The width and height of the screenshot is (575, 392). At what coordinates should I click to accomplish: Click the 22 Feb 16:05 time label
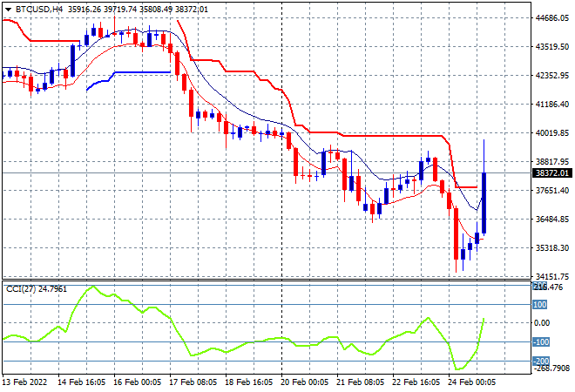point(416,382)
